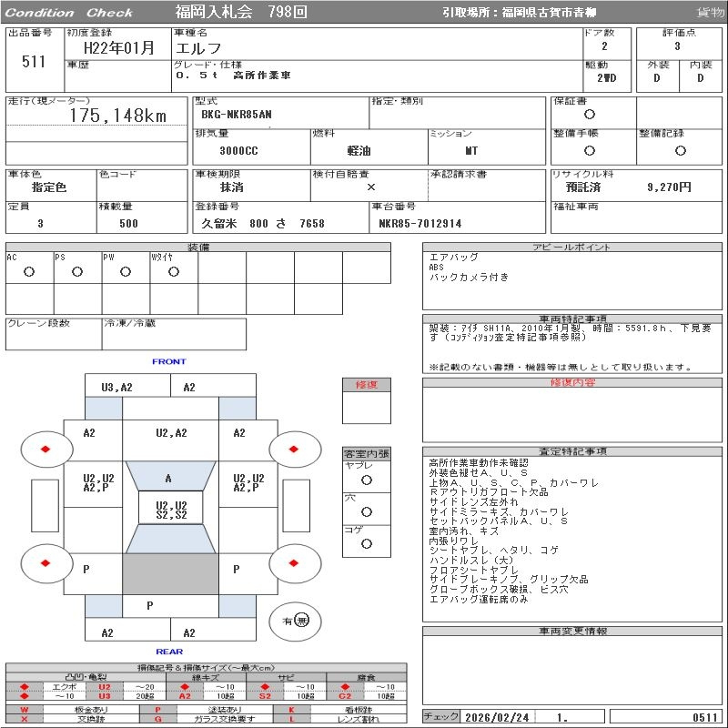Click the front-left wheel diamond marker
728x728 pixels.
pos(45,449)
